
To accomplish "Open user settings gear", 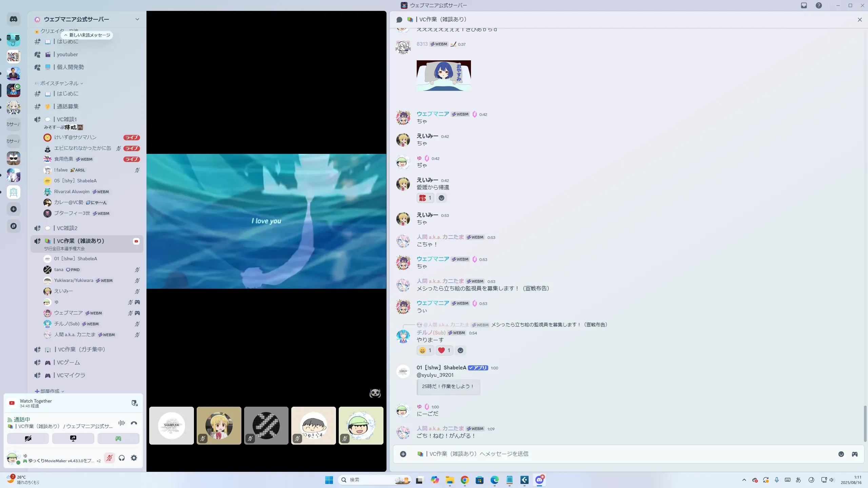I will [134, 458].
